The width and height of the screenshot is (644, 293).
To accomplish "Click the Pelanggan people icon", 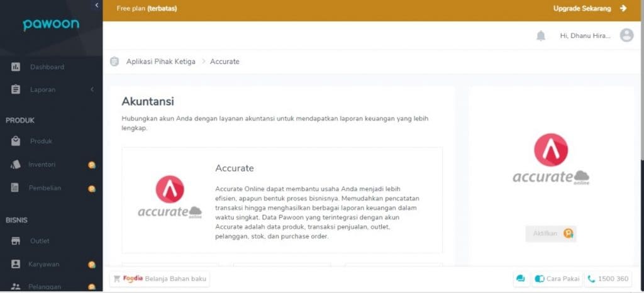I will [16, 287].
